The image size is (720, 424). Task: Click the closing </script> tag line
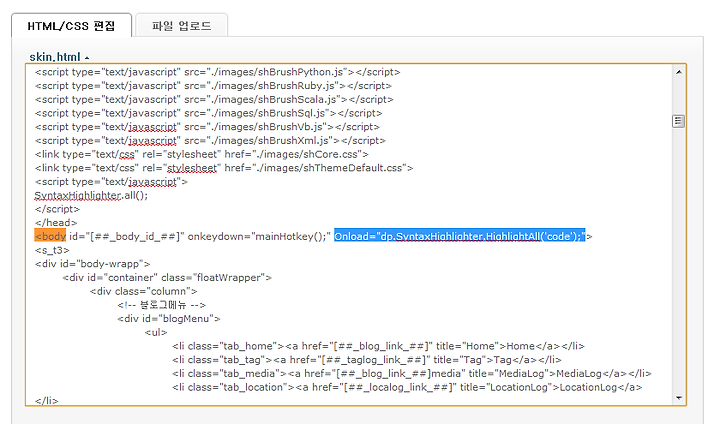(x=57, y=209)
